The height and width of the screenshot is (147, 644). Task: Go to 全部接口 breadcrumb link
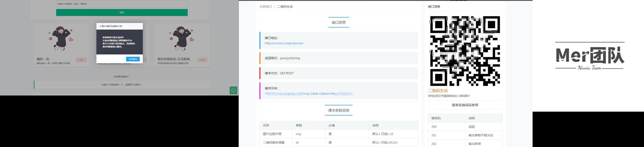[x=266, y=7]
